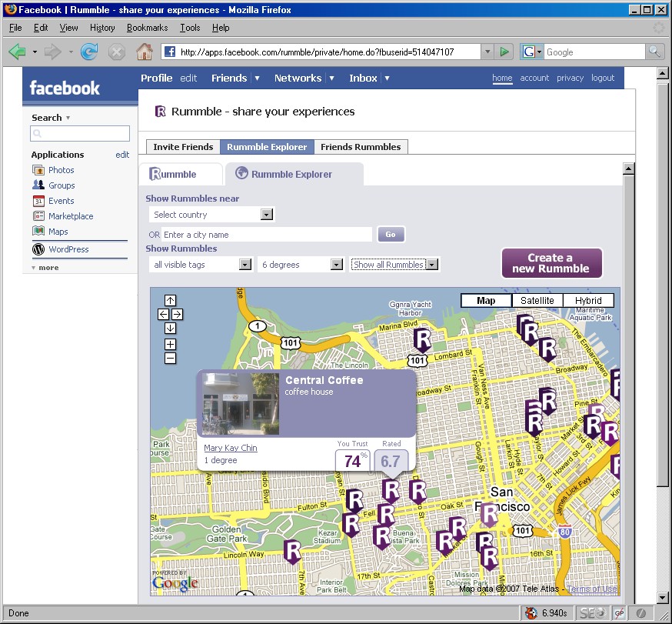Click Firefox reload page icon

pos(89,52)
